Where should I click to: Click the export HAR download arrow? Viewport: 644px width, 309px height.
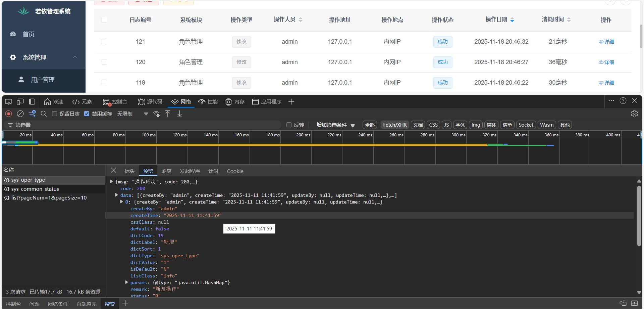(x=180, y=114)
